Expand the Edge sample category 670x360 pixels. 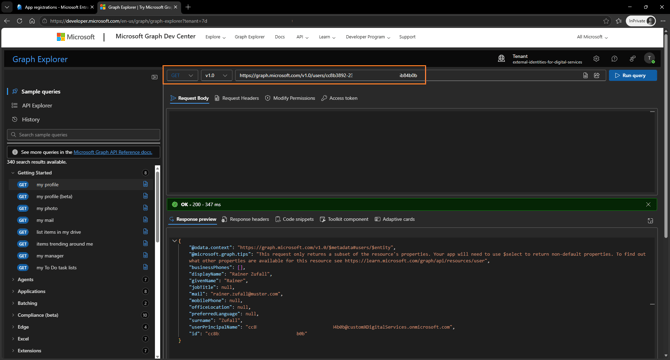12,327
